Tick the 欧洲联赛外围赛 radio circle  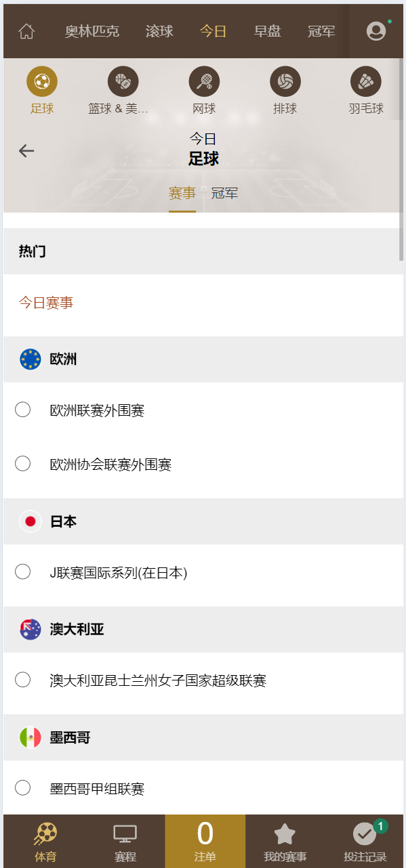point(22,410)
